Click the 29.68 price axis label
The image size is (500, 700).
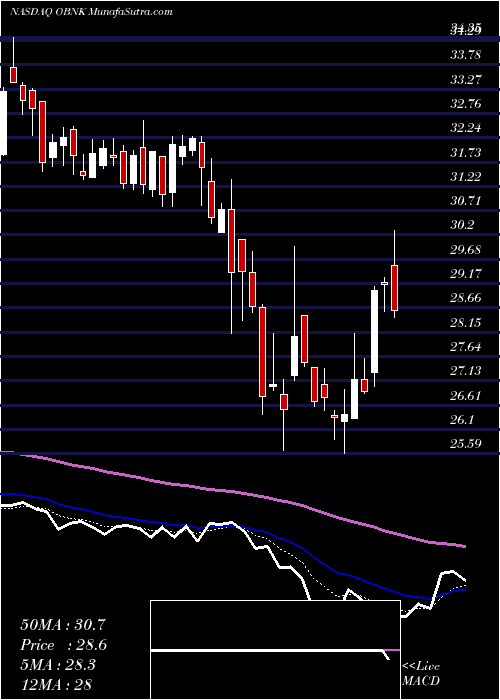[x=466, y=250]
